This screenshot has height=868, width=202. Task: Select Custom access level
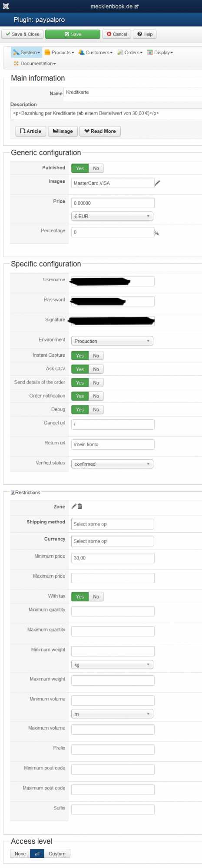pos(57,854)
